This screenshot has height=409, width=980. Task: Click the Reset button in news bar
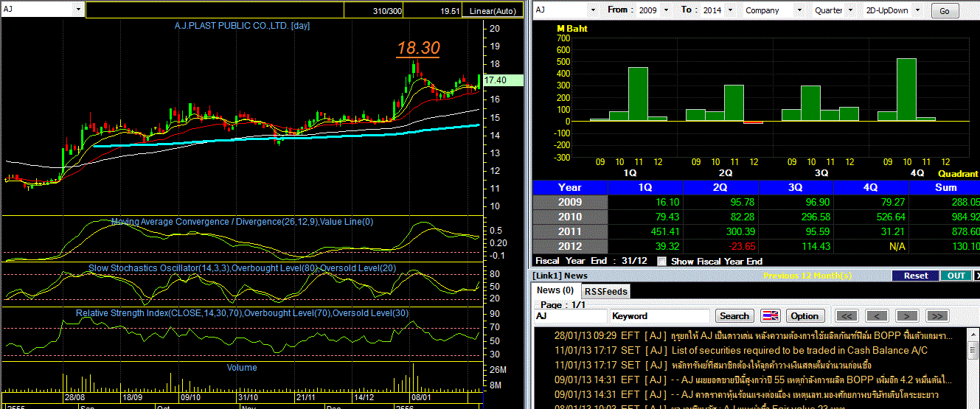[x=916, y=275]
